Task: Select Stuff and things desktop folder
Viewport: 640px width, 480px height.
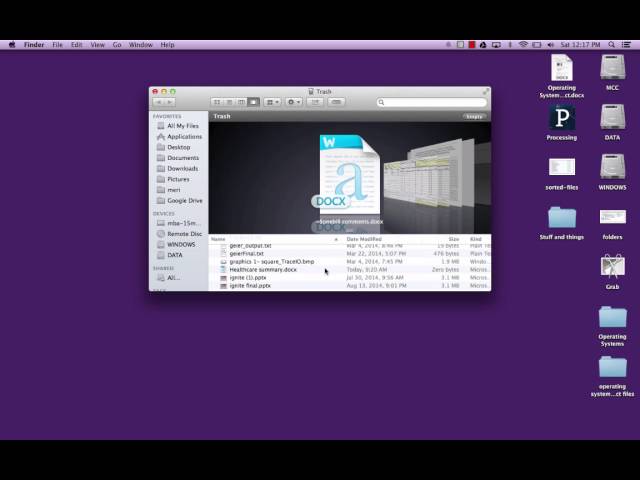Action: [x=562, y=223]
